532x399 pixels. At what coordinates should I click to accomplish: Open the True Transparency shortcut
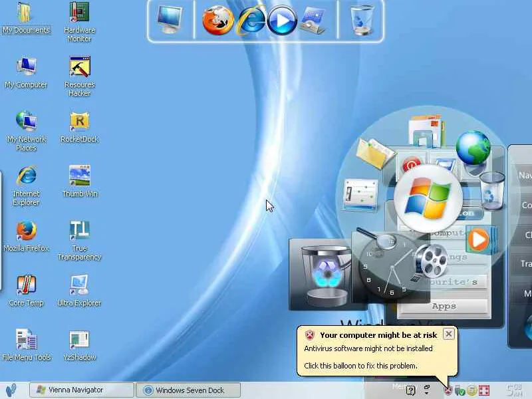click(79, 241)
